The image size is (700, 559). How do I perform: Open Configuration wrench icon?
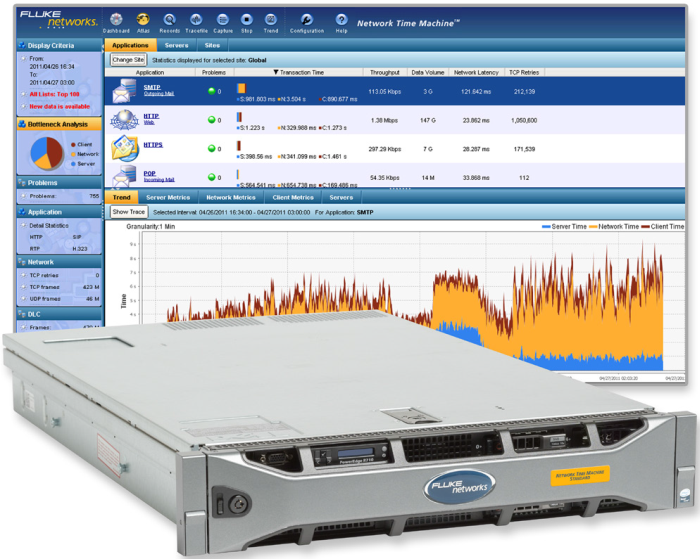(307, 20)
